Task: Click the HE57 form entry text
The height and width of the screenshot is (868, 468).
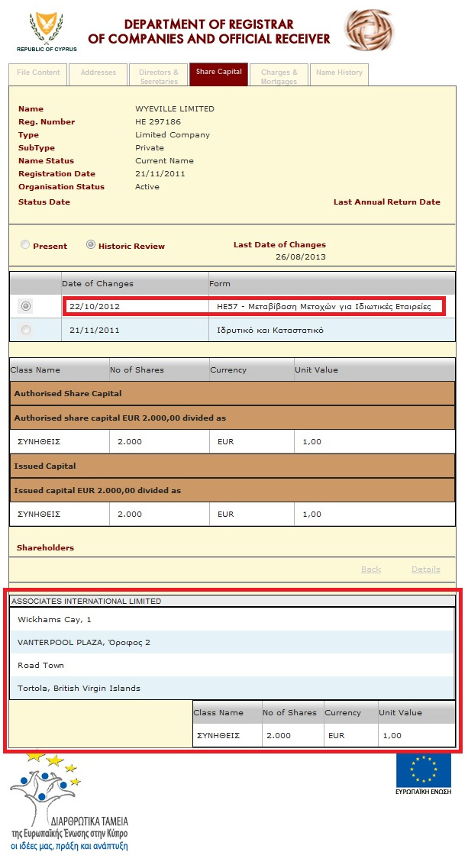Action: 324,306
